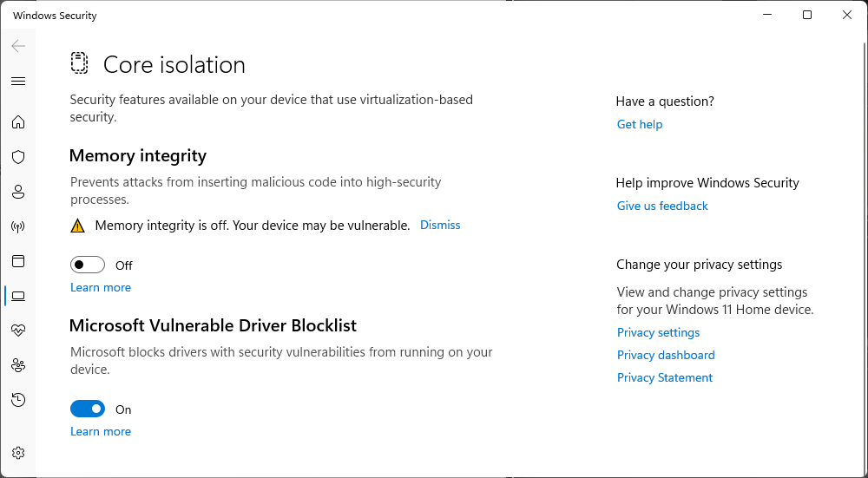
Task: Open Device performance & health heart icon
Action: (18, 331)
